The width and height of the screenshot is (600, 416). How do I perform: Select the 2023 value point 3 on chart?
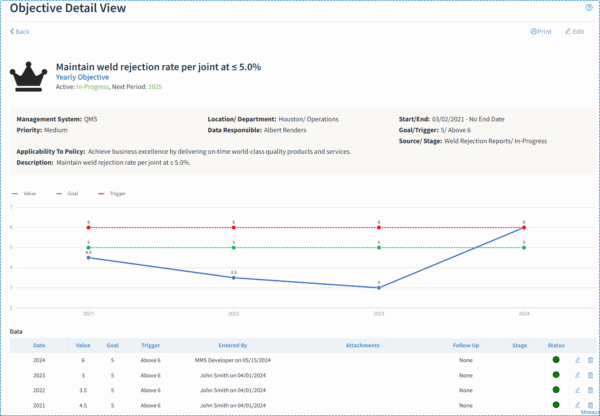tap(379, 288)
